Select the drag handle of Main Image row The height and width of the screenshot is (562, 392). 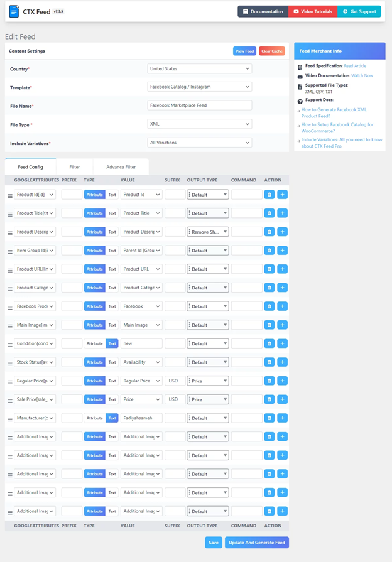[x=10, y=326]
